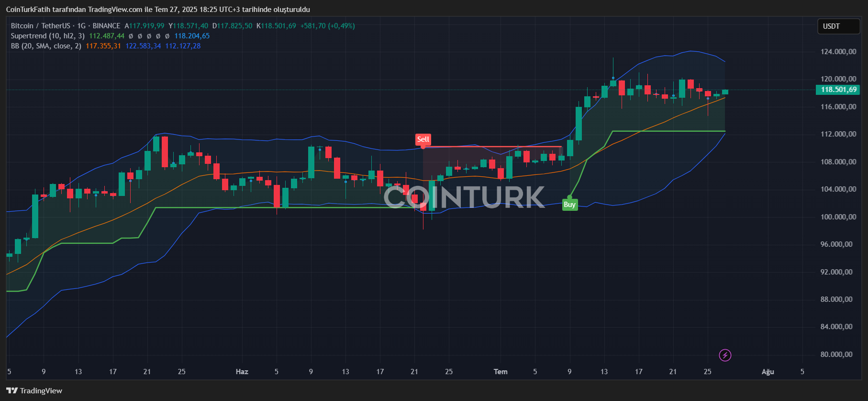Screen dimensions: 868x401
Task: Click the 124.000,00 price axis label
Action: (x=838, y=52)
